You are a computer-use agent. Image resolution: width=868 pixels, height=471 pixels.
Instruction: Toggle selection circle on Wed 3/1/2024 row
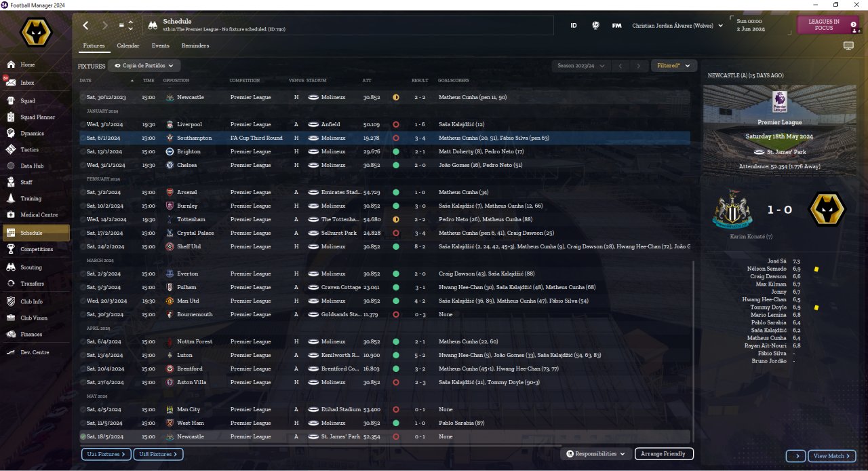click(83, 124)
